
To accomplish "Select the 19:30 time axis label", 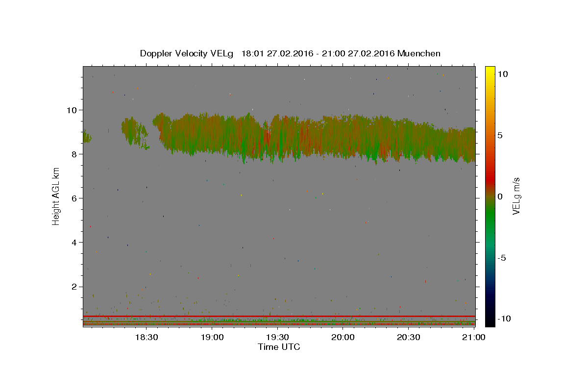I will (x=278, y=337).
